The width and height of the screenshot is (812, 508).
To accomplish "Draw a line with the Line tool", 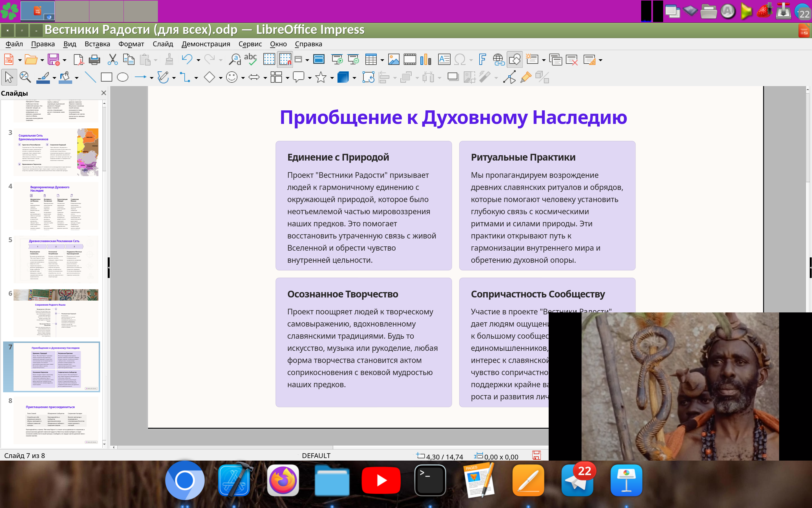I will [90, 77].
